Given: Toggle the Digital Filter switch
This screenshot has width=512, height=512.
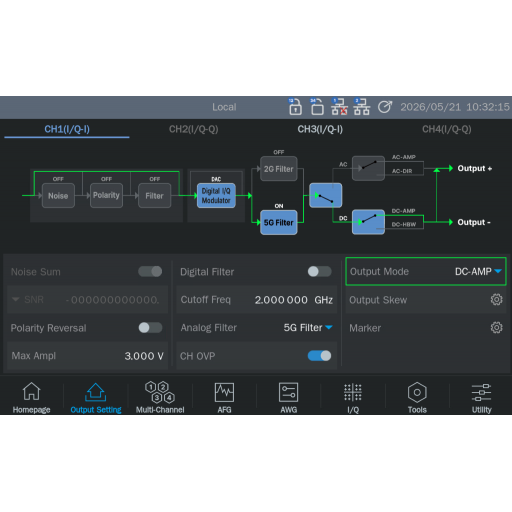Looking at the screenshot, I should click(x=319, y=272).
